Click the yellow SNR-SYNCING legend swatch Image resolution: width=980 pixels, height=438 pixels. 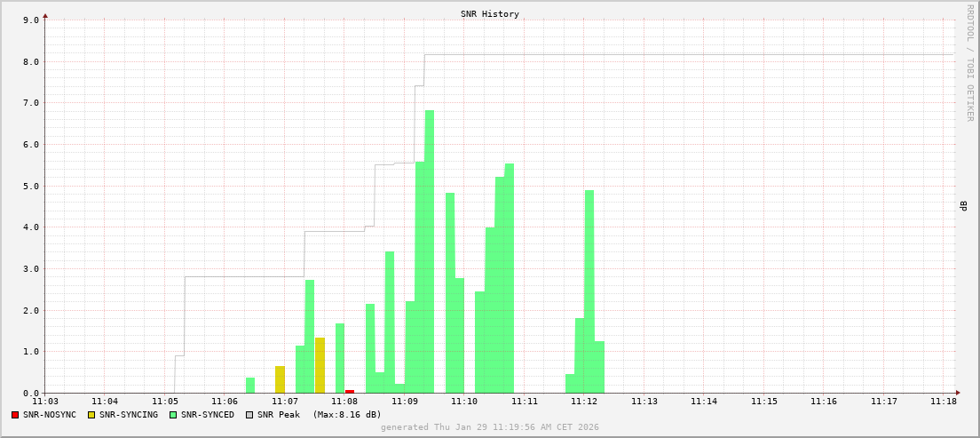(91, 415)
